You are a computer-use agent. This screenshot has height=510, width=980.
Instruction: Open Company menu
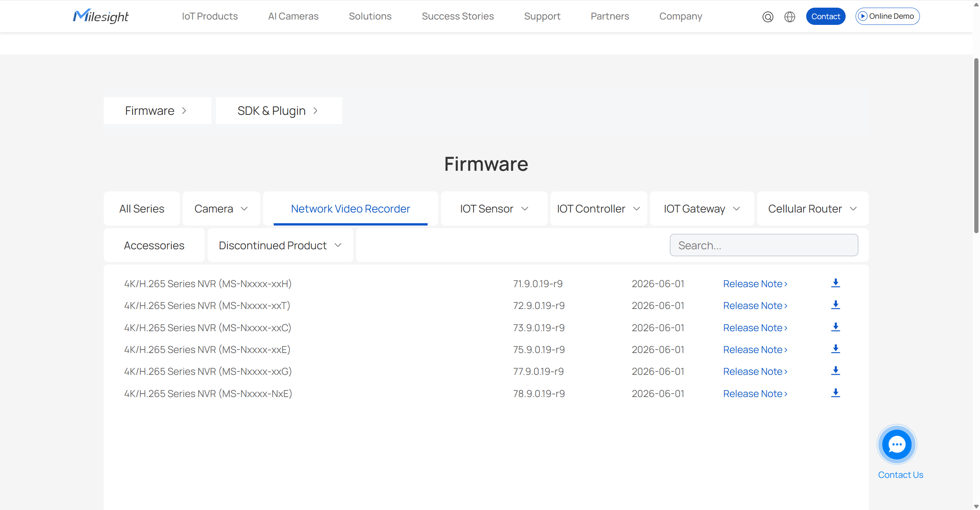[x=681, y=16]
